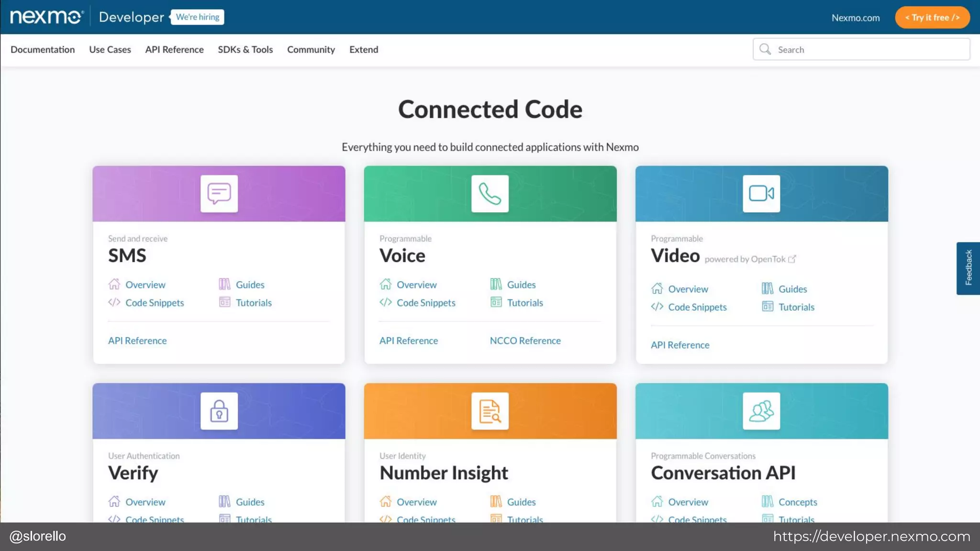
Task: Click the house icon beside Video Overview
Action: point(657,288)
